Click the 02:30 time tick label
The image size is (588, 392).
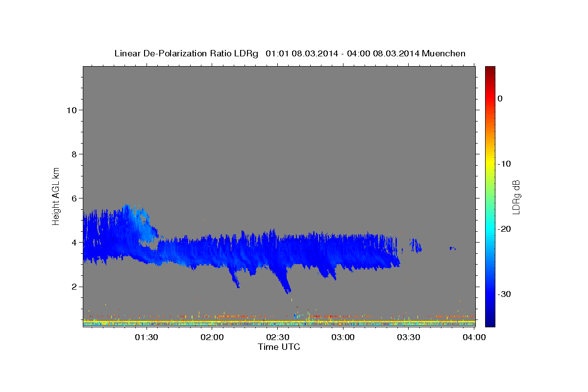tap(277, 337)
